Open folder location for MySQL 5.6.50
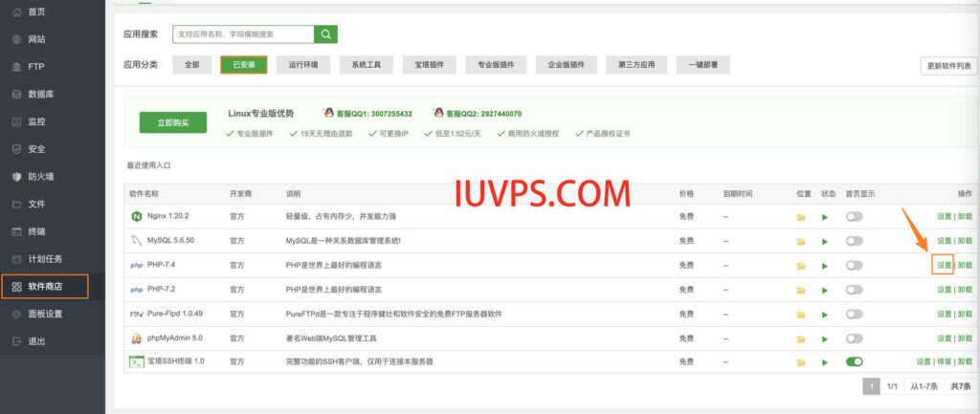 pos(801,242)
